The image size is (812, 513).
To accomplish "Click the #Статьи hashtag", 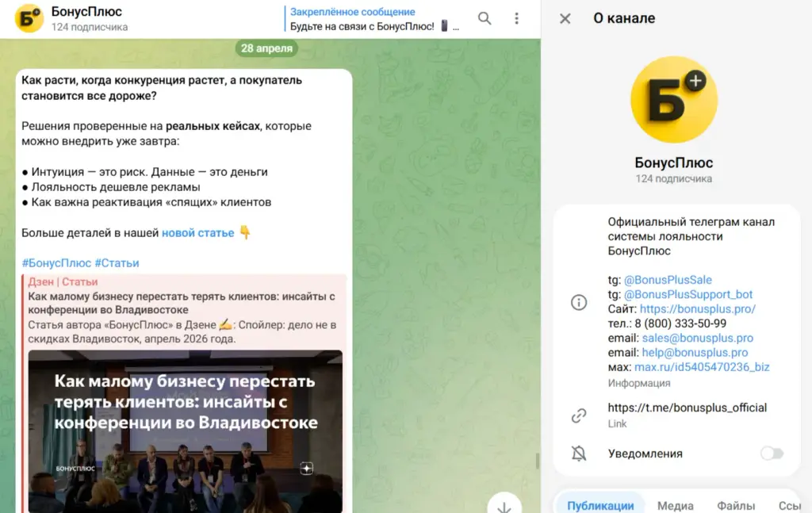I will click(117, 263).
